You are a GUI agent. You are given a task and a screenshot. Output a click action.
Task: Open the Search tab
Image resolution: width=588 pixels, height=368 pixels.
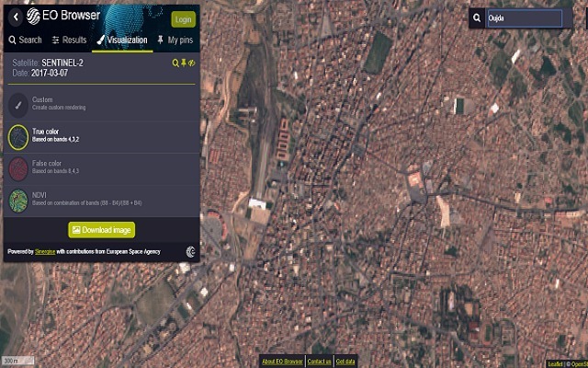[x=25, y=40]
